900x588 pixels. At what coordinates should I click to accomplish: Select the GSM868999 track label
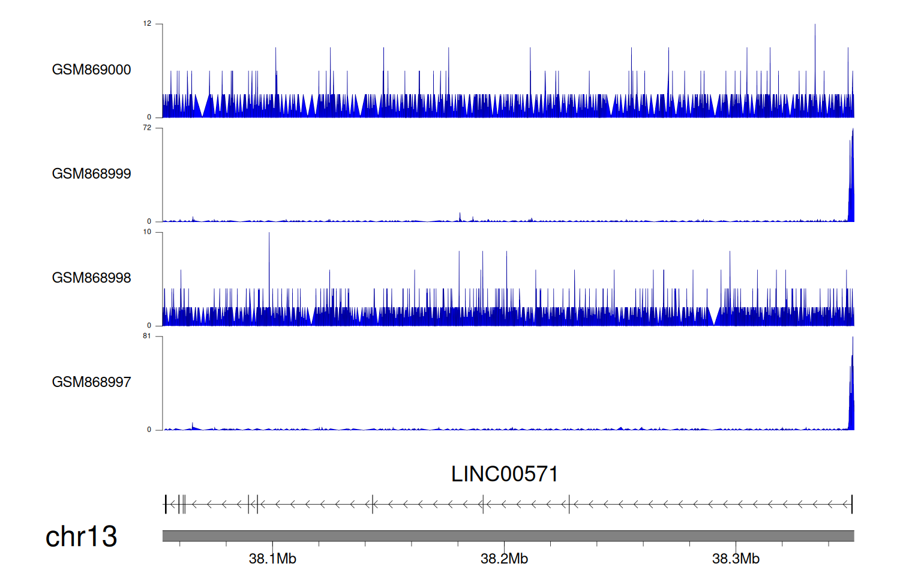91,174
